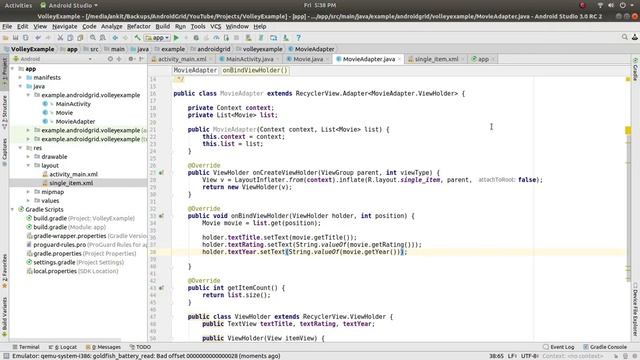The image size is (640, 360).
Task: Open the Refactor menu
Action: [x=138, y=27]
